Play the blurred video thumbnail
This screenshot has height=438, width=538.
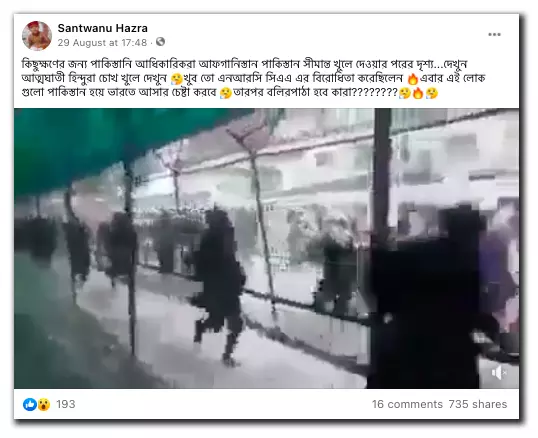click(266, 248)
